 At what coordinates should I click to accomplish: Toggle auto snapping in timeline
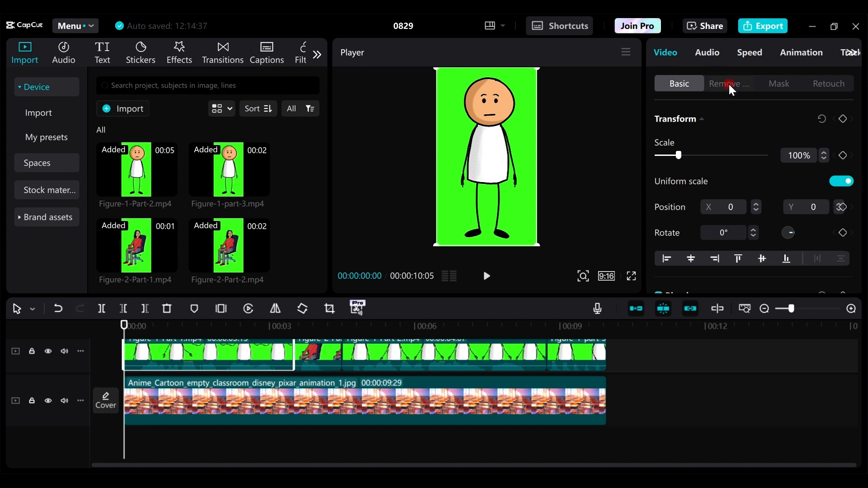click(x=663, y=309)
